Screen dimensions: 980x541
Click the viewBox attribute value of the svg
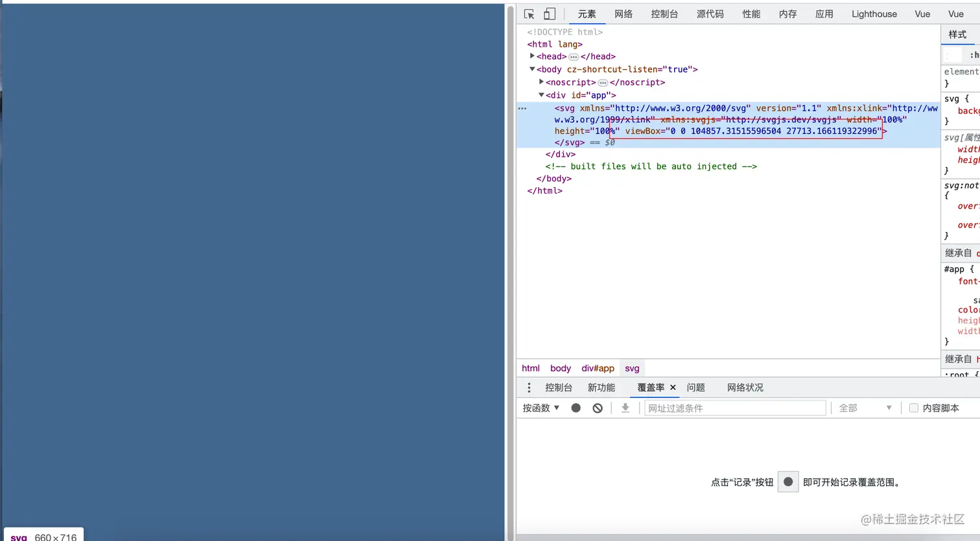[x=775, y=131]
